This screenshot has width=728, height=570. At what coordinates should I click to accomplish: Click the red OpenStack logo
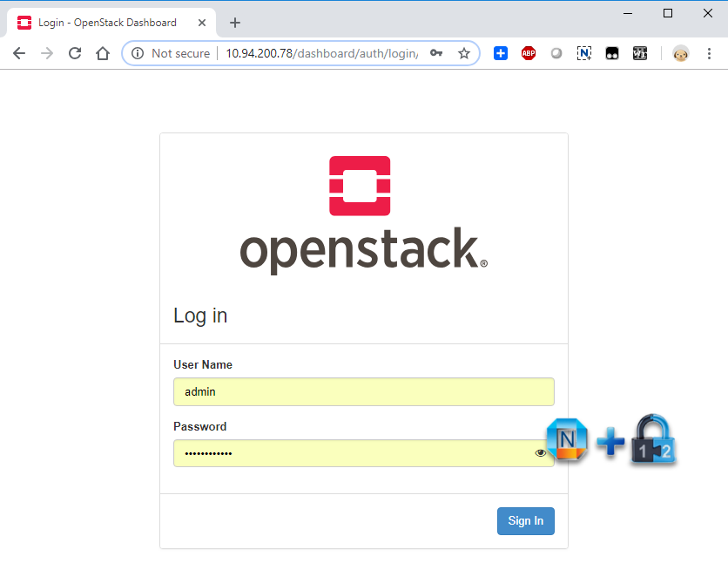click(x=360, y=186)
